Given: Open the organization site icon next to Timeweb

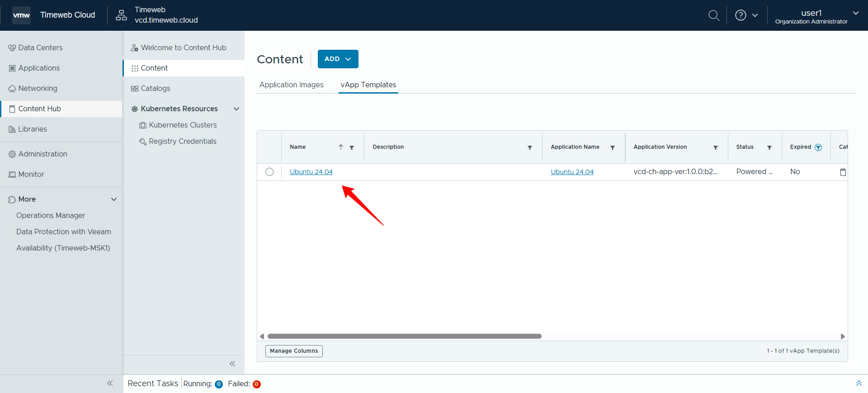Looking at the screenshot, I should point(121,15).
